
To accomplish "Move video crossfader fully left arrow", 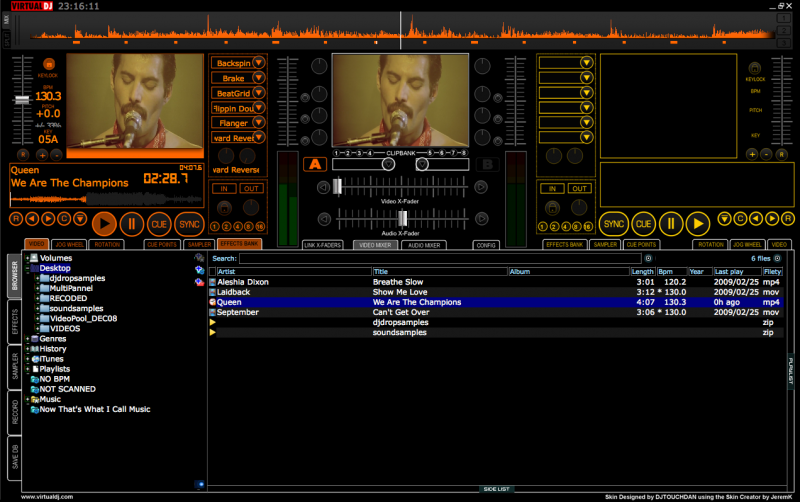I will tap(323, 187).
